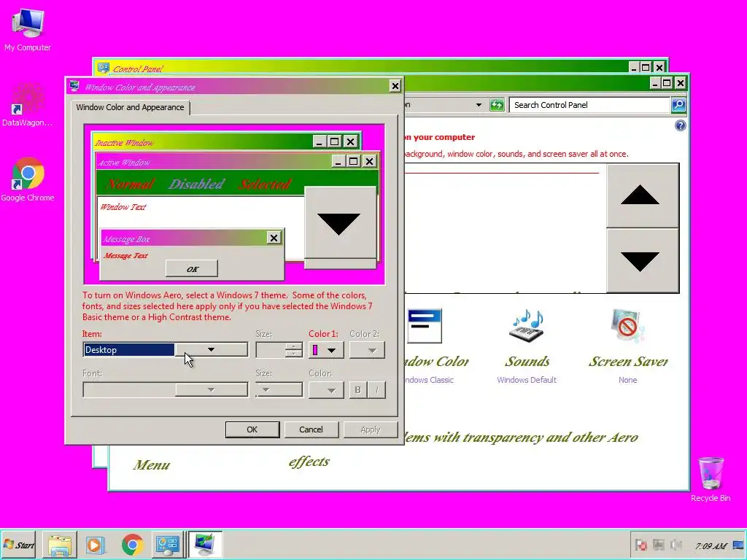Viewport: 747px width, 560px height.
Task: Click the Message Box title in preview
Action: coord(126,239)
